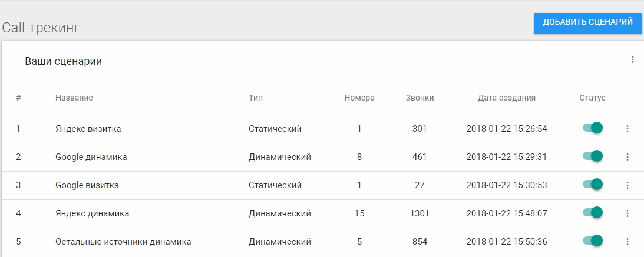Open more options for Google визитка row
Viewport: 644px width, 257px height.
[627, 185]
